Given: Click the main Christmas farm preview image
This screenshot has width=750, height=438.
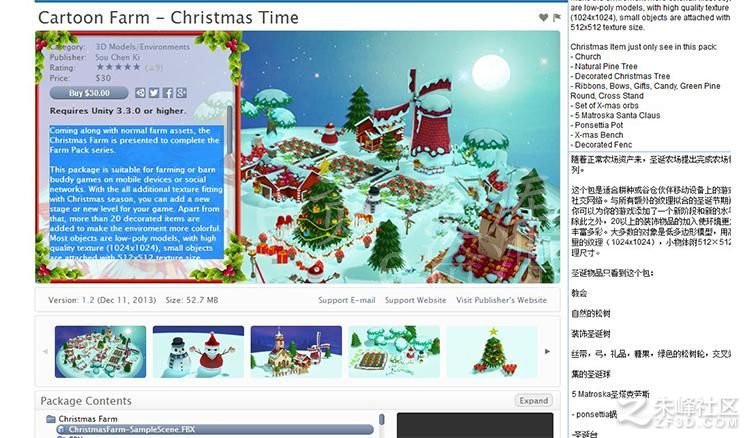Looking at the screenshot, I should [x=400, y=157].
